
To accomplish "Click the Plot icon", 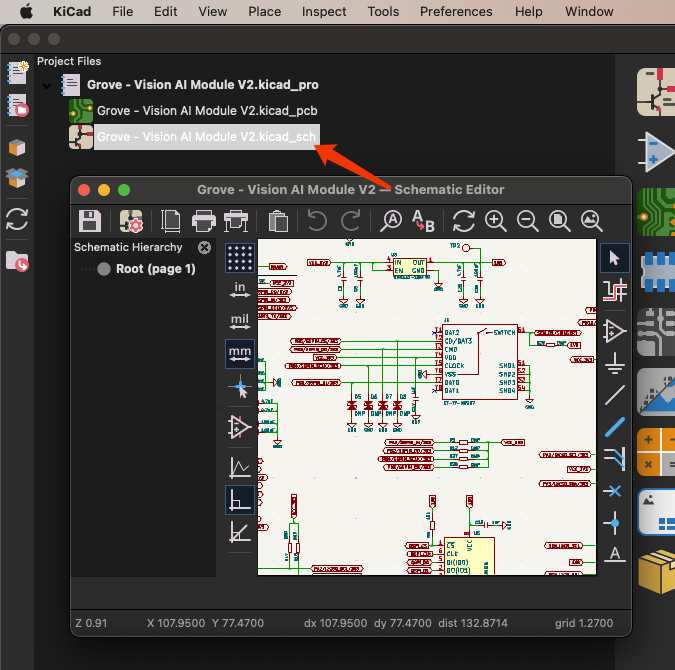I will pyautogui.click(x=236, y=221).
